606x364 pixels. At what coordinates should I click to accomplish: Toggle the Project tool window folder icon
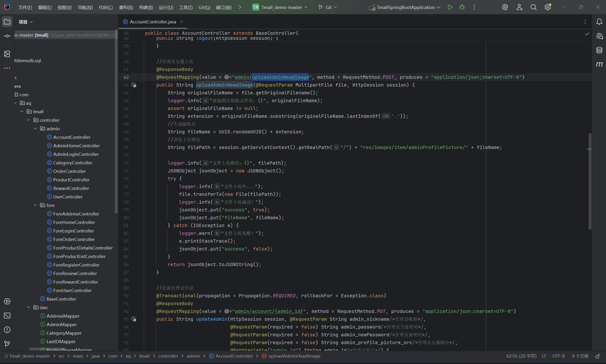(7, 22)
